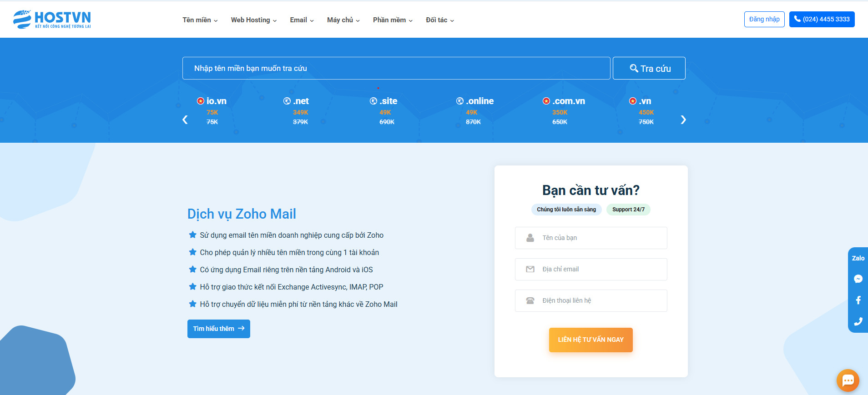Click the telephone icon in phone field
Image resolution: width=868 pixels, height=395 pixels.
pos(530,300)
